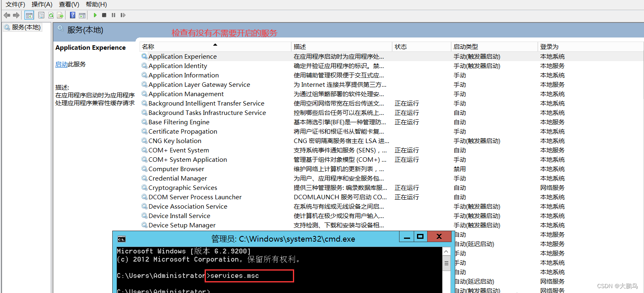This screenshot has height=293, width=644.
Task: Click the Export List toolbar icon
Action: tap(60, 15)
